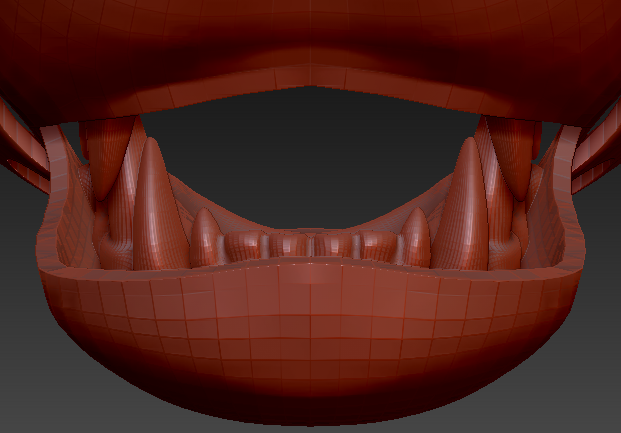Pick the center front incisors of lower jaw
The height and width of the screenshot is (433, 621).
click(x=310, y=246)
